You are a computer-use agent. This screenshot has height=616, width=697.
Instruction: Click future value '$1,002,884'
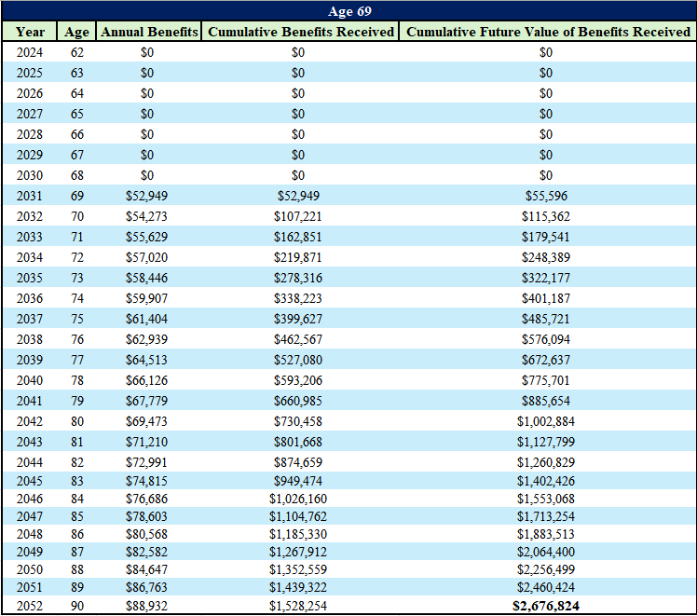[x=546, y=421]
